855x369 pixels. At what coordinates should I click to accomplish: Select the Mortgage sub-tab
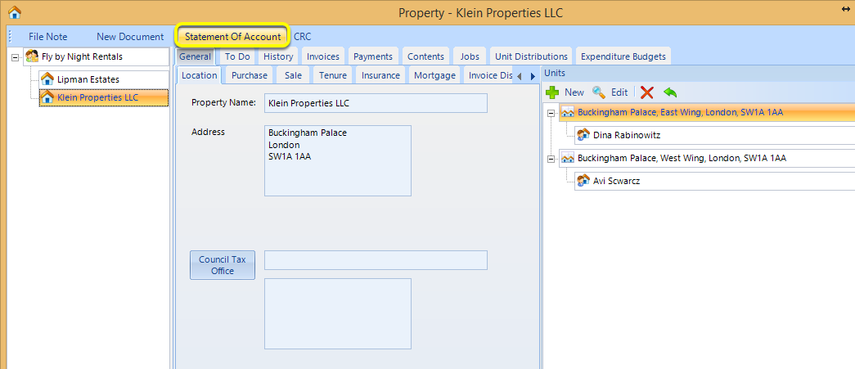[x=435, y=75]
